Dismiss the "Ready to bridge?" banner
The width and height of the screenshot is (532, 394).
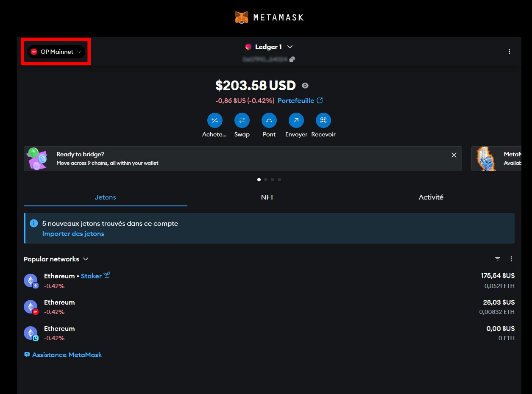click(454, 155)
